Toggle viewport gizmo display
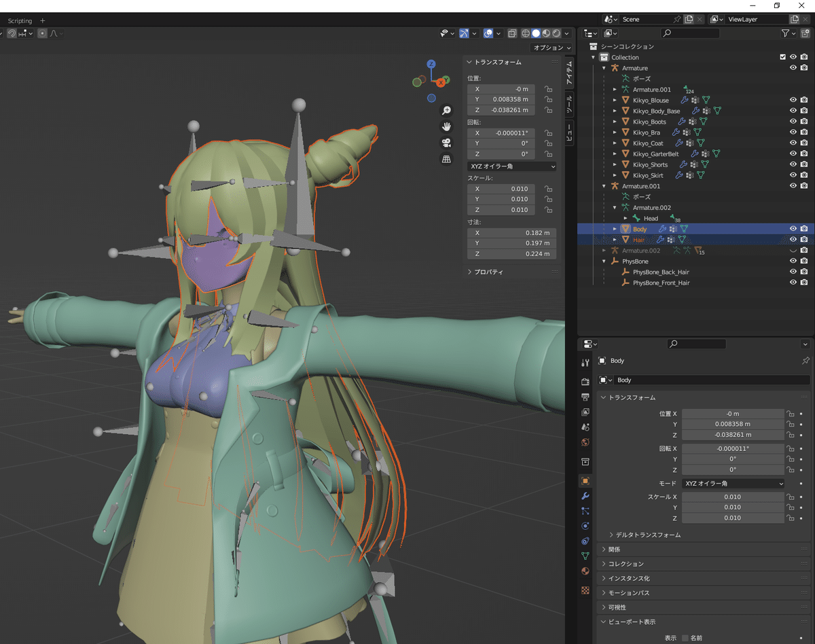The height and width of the screenshot is (644, 815). (464, 33)
